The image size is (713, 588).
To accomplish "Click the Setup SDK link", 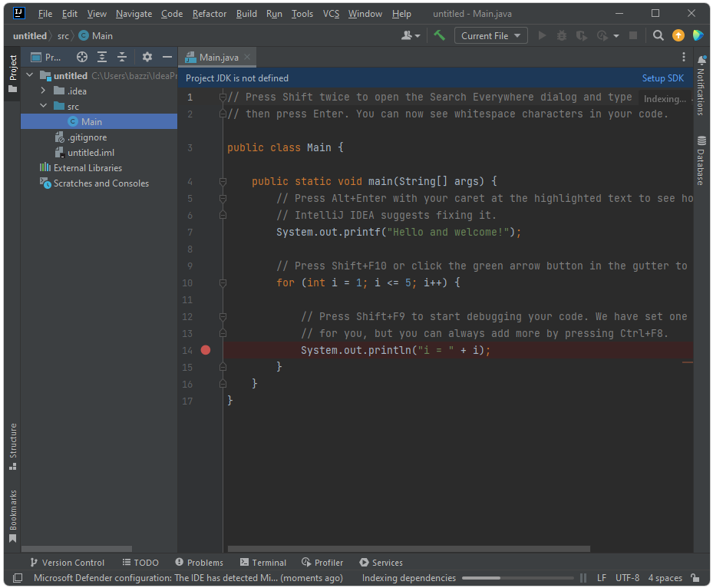I will pyautogui.click(x=662, y=78).
